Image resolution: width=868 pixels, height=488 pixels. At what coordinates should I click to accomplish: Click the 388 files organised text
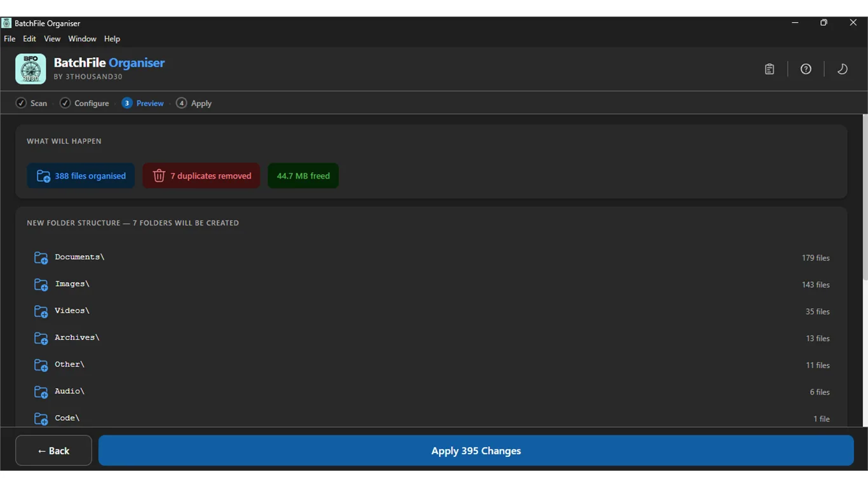pyautogui.click(x=90, y=176)
